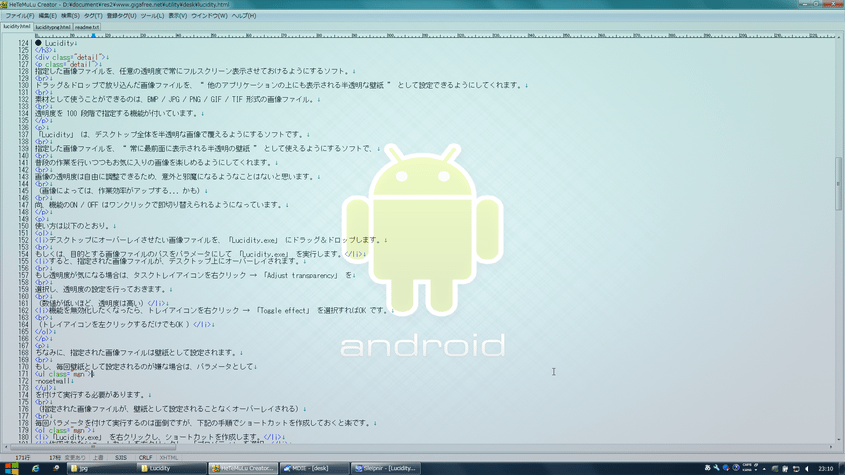The image size is (845, 475).
Task: Open the ヘルプ(H) menu
Action: point(244,16)
